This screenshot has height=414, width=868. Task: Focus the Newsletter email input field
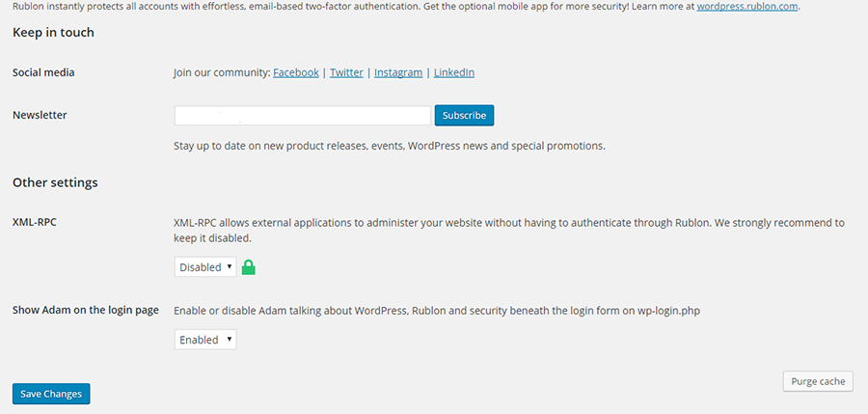pos(302,115)
